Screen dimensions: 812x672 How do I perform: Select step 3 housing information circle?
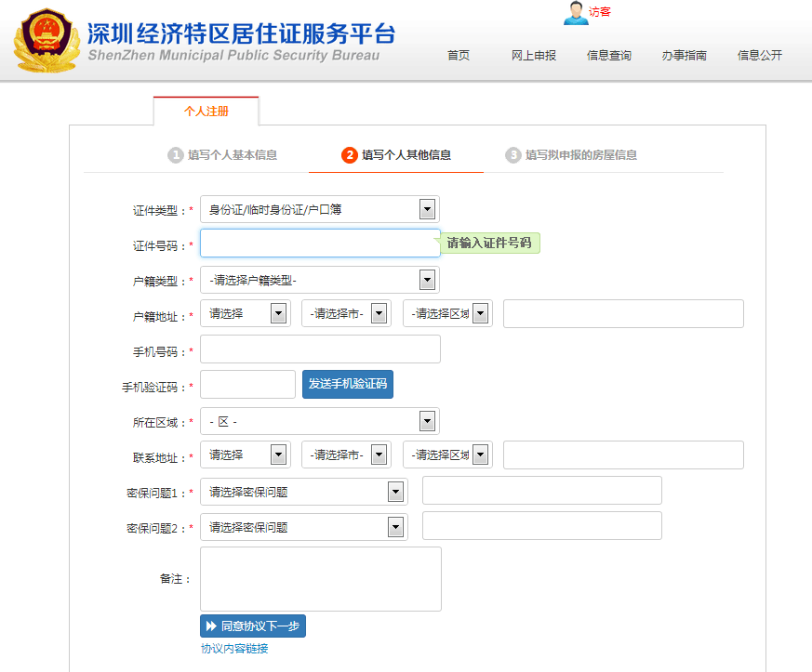pyautogui.click(x=513, y=155)
